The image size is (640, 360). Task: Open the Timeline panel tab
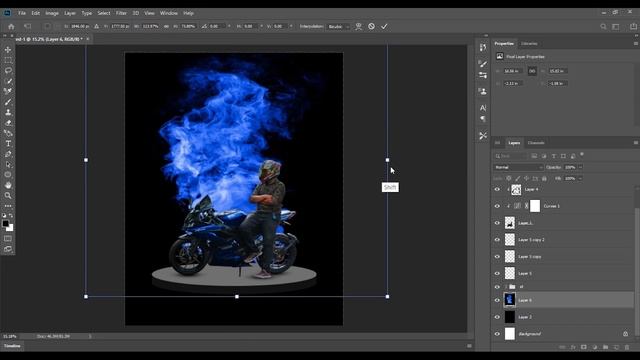pyautogui.click(x=12, y=346)
